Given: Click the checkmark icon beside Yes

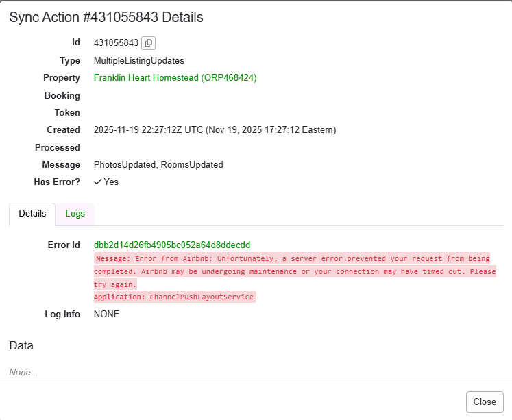Looking at the screenshot, I should 98,182.
